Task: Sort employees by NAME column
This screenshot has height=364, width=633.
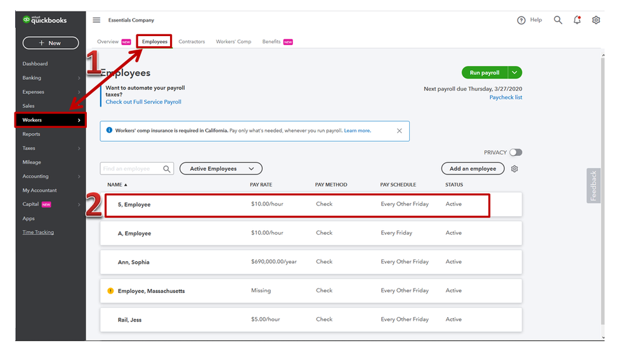Action: pos(117,185)
